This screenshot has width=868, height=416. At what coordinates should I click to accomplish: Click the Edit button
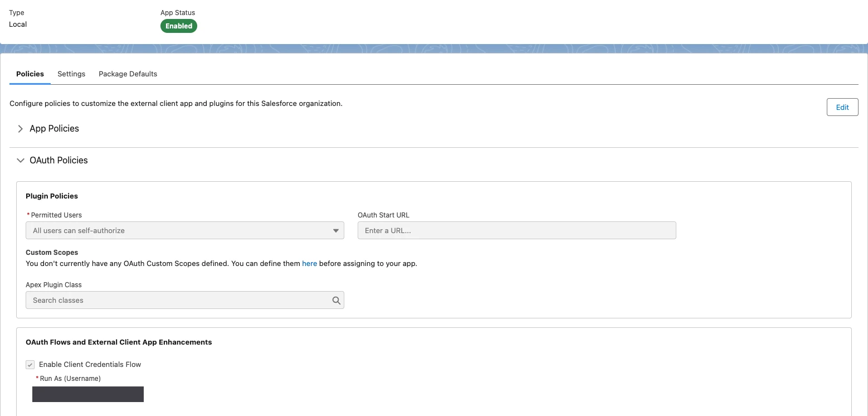click(842, 107)
